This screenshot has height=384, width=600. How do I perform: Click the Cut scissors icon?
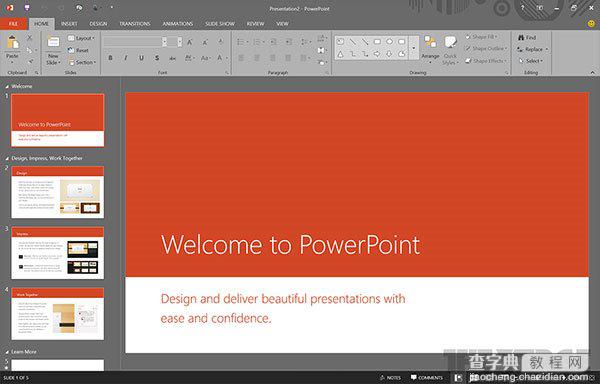pyautogui.click(x=30, y=38)
